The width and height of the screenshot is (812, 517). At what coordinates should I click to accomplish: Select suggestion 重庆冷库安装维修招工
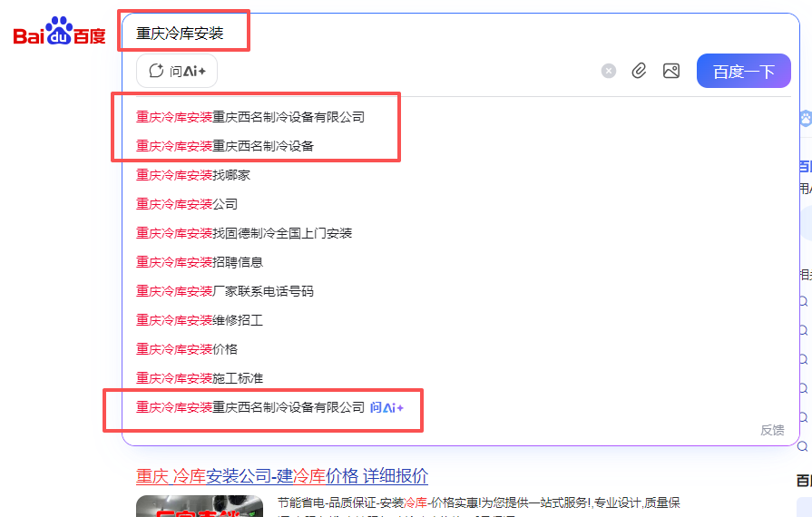[x=200, y=320]
